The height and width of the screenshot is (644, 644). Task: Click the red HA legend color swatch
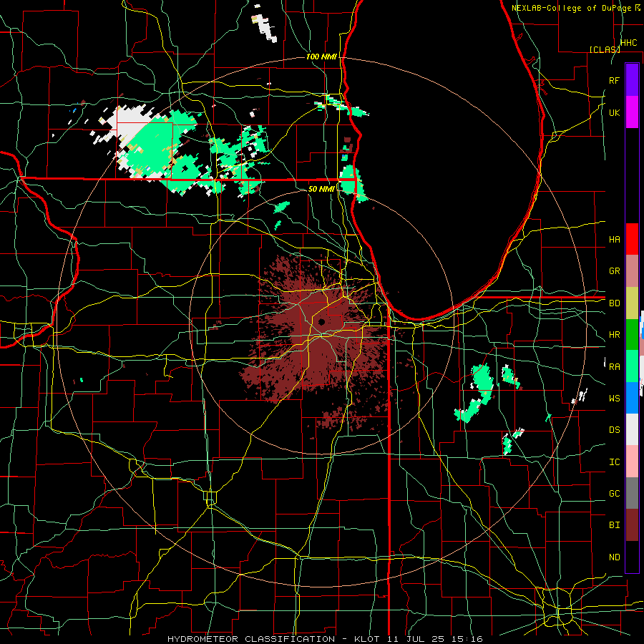click(632, 239)
